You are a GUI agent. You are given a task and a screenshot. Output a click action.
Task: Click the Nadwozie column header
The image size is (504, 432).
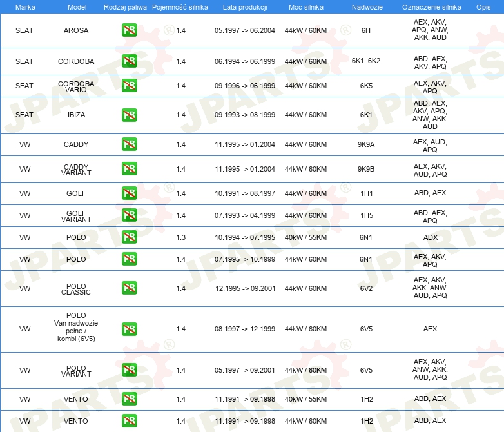[367, 7]
